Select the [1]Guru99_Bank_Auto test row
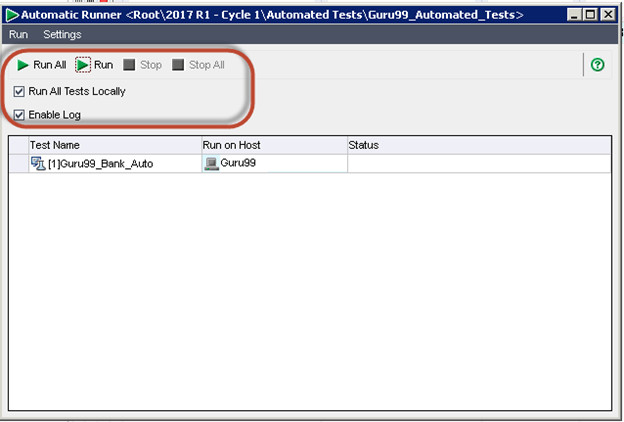 point(100,163)
